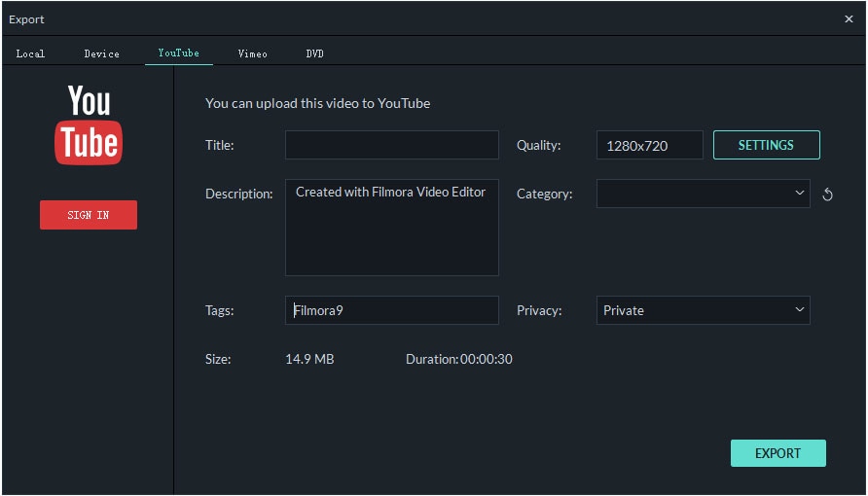This screenshot has width=868, height=496.
Task: Switch to the Local tab
Action: click(30, 53)
